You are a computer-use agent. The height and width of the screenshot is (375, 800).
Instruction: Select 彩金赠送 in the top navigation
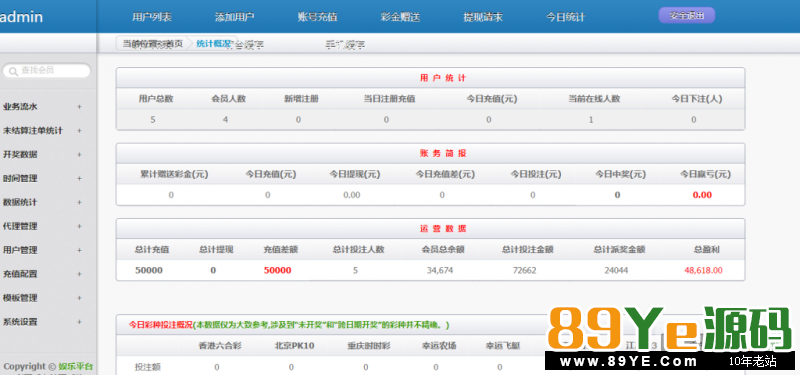tap(401, 17)
